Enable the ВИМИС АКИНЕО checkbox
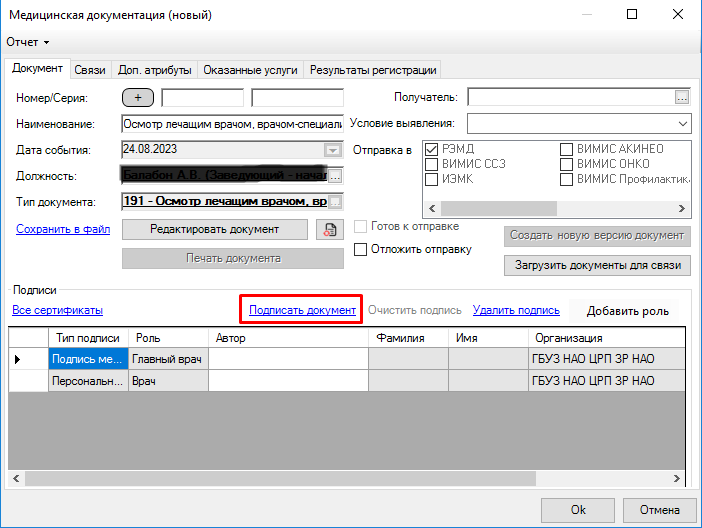Image resolution: width=702 pixels, height=528 pixels. 566,149
